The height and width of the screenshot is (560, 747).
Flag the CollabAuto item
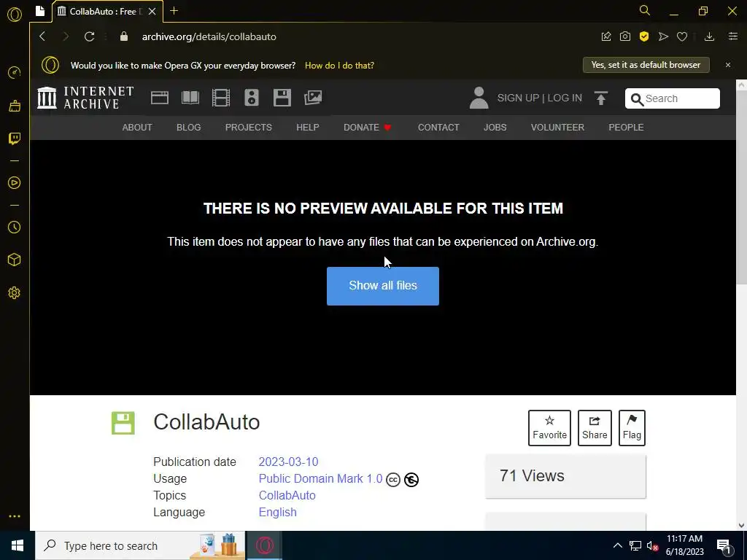(x=632, y=427)
